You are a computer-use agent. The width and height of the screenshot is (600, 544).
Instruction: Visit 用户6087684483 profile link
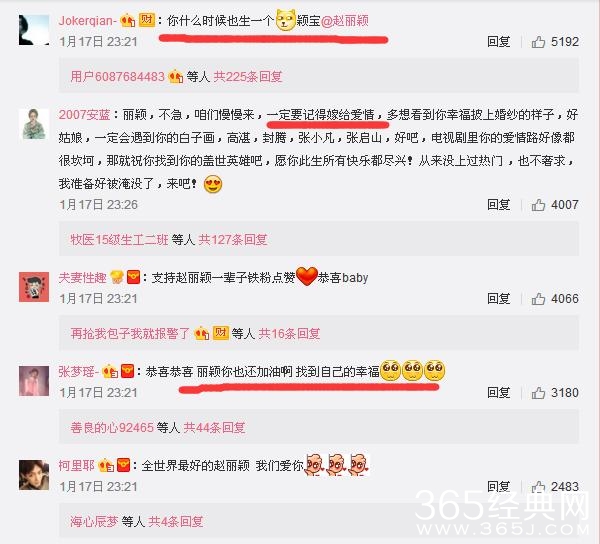pos(117,77)
